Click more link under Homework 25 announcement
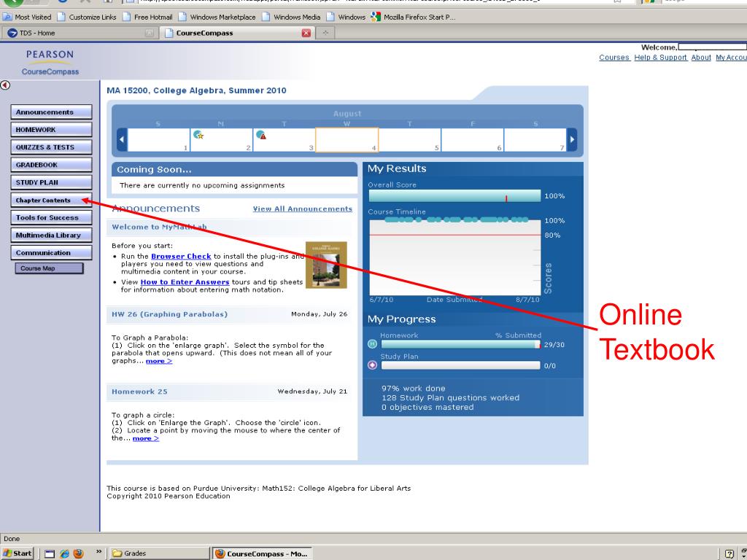 coord(145,438)
